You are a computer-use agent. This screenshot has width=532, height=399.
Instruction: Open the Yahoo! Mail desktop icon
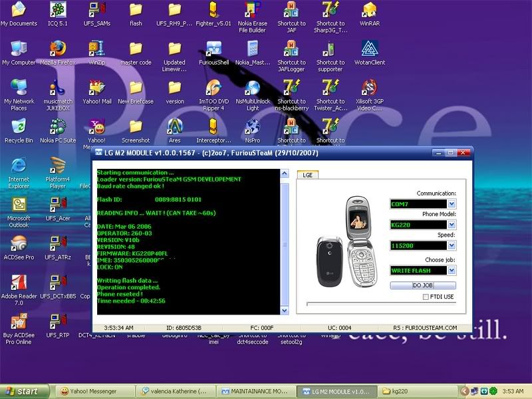96,92
